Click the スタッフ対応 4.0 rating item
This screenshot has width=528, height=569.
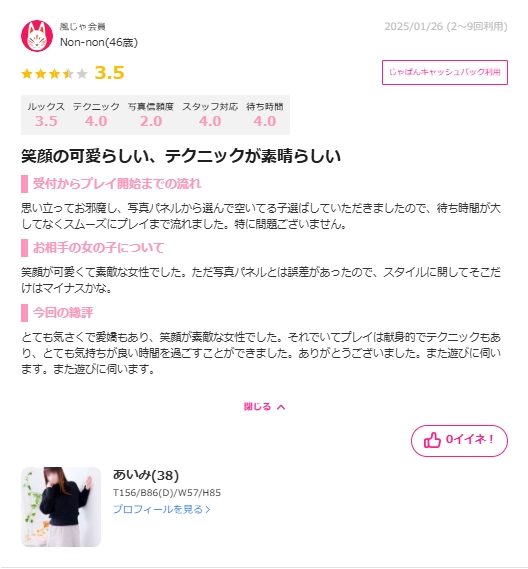210,115
